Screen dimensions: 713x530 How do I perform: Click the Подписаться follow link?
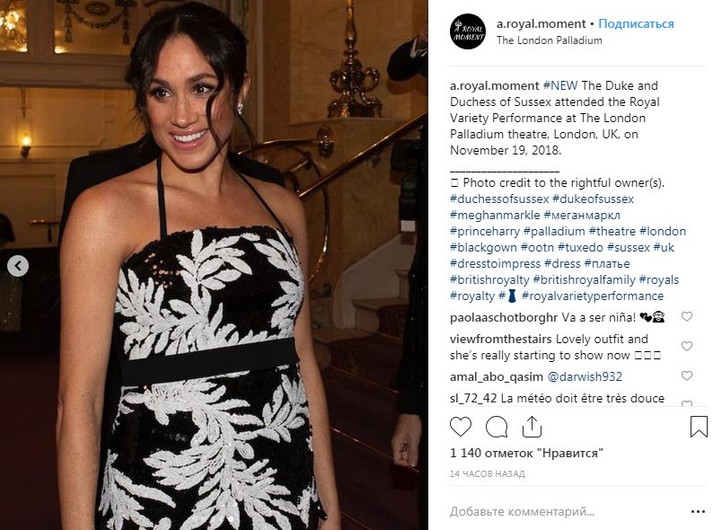click(x=636, y=24)
